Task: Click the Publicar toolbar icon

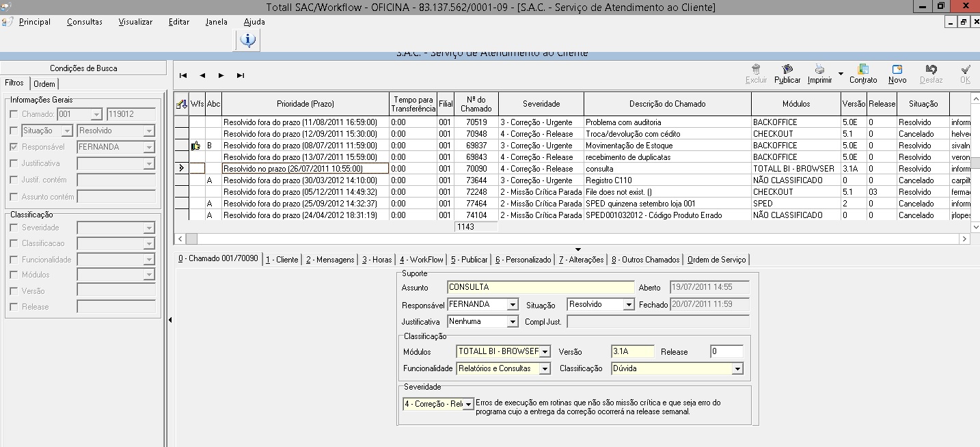Action: pyautogui.click(x=787, y=69)
